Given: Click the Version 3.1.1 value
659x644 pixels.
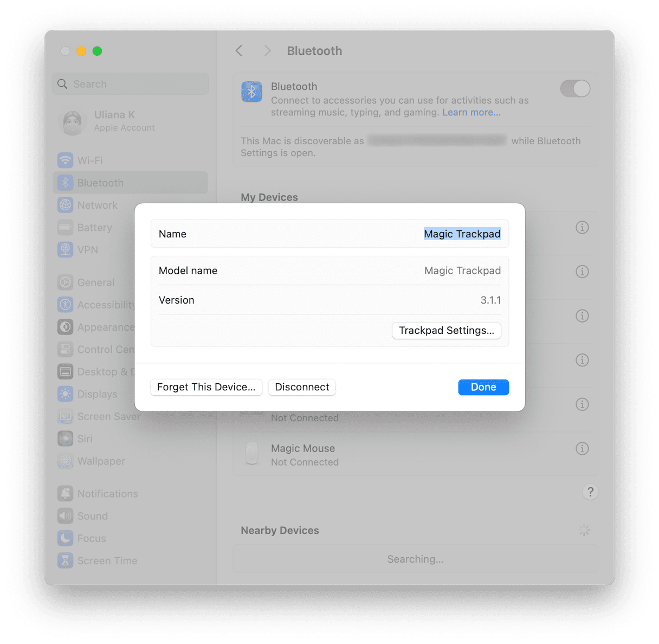Looking at the screenshot, I should coord(490,300).
